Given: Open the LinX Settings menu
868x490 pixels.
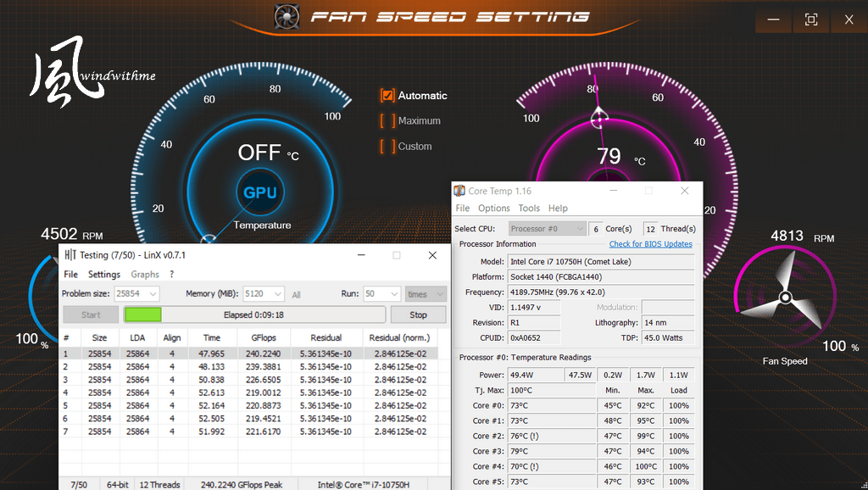Looking at the screenshot, I should (104, 274).
